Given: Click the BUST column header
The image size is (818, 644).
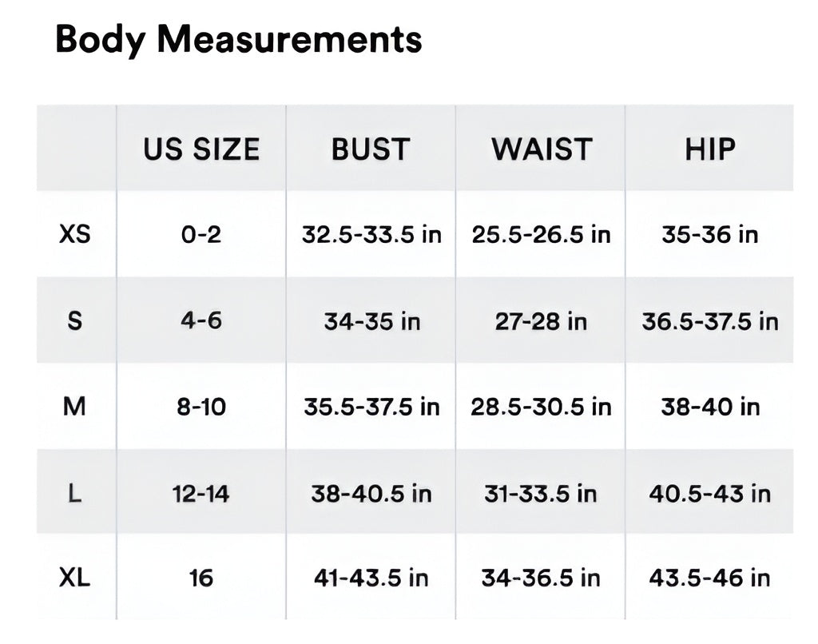Looking at the screenshot, I should coord(371,149).
